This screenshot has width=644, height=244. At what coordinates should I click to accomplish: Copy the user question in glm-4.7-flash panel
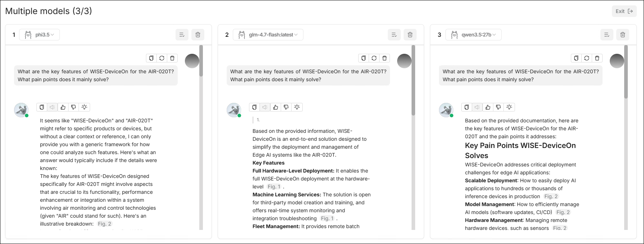(x=364, y=58)
